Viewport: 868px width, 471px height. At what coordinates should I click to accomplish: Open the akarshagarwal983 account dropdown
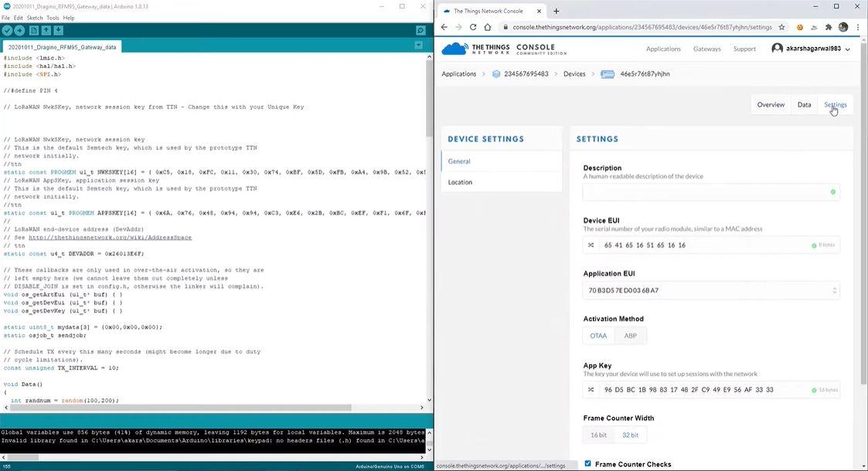point(848,49)
